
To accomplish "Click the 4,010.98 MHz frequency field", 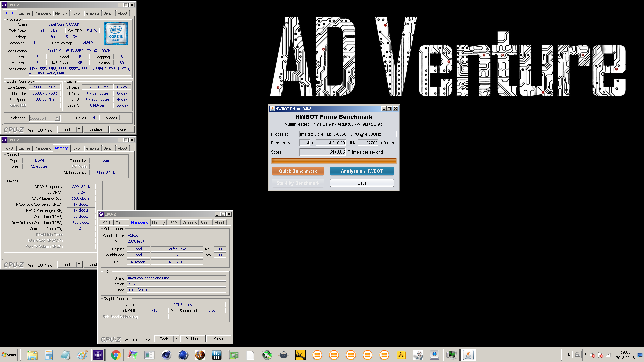I will point(331,143).
